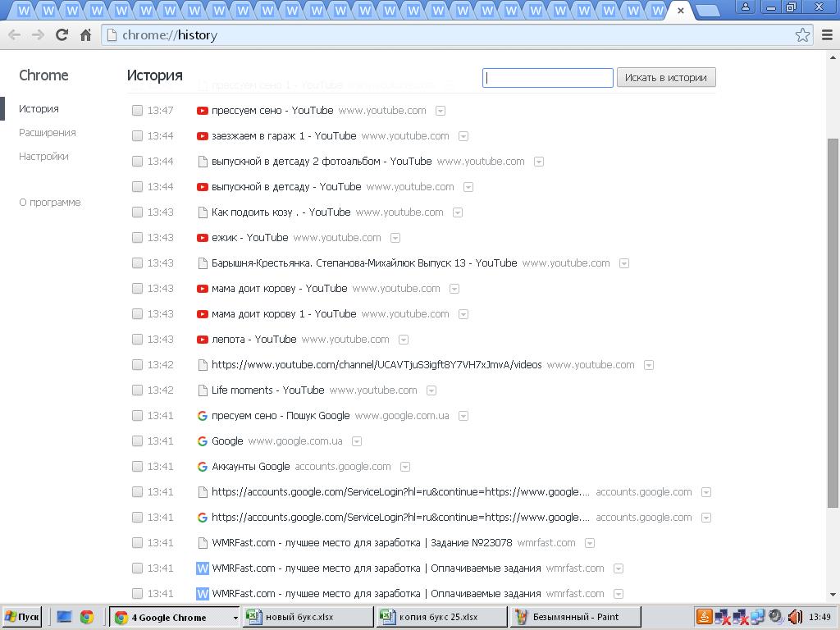
Task: Reload the history page
Action: tap(62, 34)
